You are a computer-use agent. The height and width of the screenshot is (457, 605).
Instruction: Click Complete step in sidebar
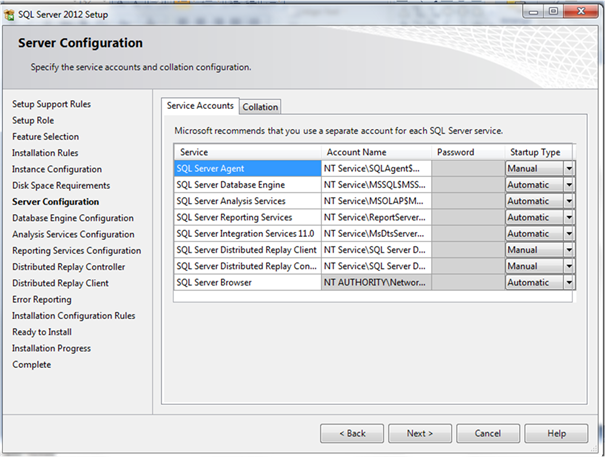coord(32,365)
